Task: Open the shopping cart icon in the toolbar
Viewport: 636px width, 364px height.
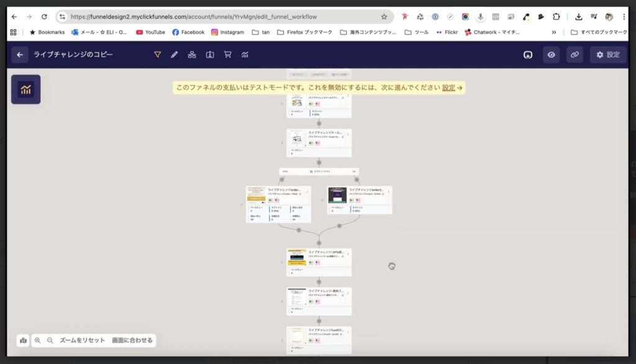Action: tap(228, 54)
